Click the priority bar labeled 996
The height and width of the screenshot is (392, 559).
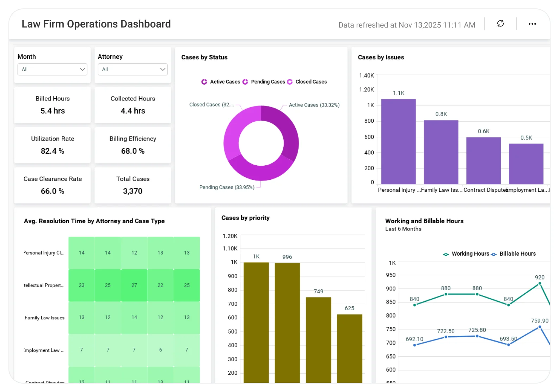pyautogui.click(x=287, y=323)
